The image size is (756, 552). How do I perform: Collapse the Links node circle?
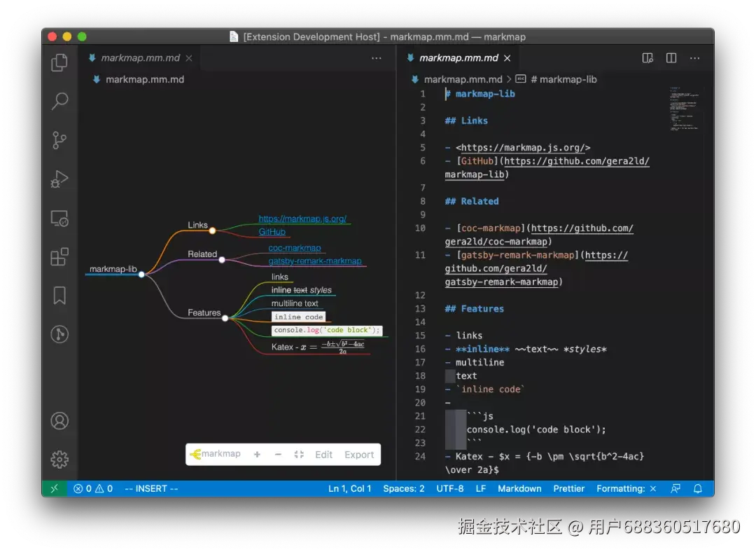coord(212,230)
